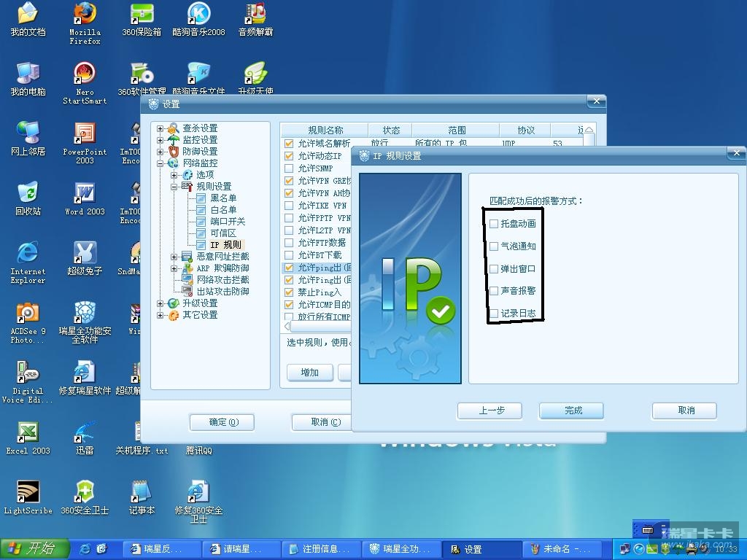This screenshot has height=560, width=747.
Task: Expand the 查杀设置 tree node
Action: click(160, 128)
